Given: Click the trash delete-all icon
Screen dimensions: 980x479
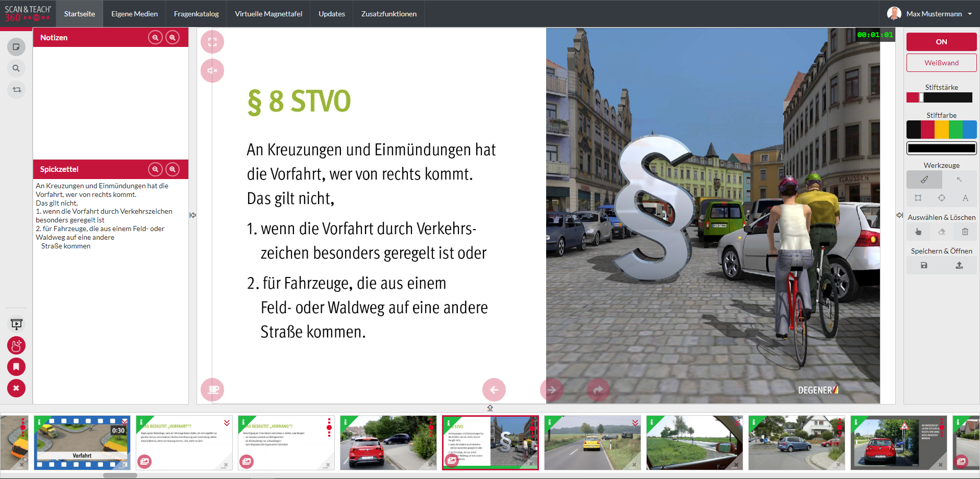Looking at the screenshot, I should pyautogui.click(x=965, y=232).
